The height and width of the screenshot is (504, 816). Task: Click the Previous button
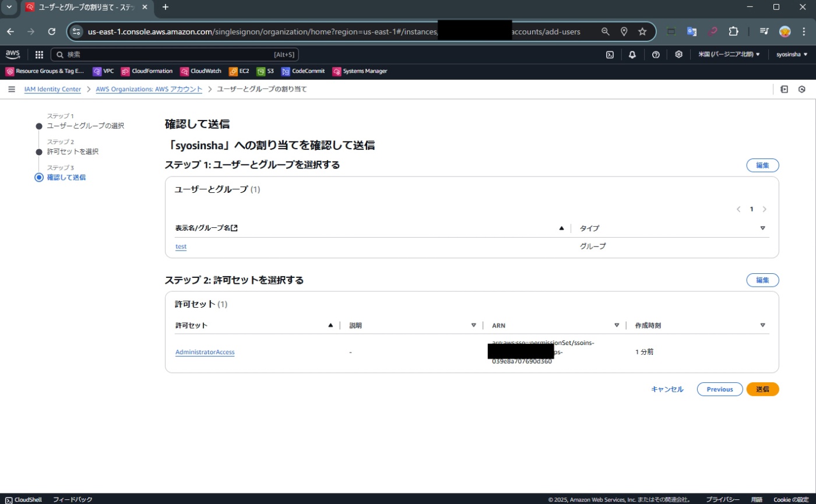(720, 389)
